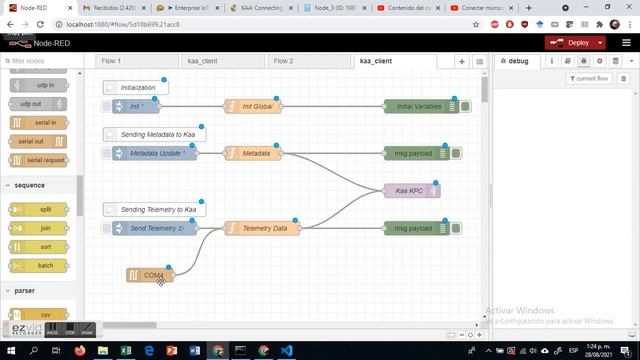Toggle msg payload debug after Metadata
This screenshot has height=360, width=640.
click(456, 153)
